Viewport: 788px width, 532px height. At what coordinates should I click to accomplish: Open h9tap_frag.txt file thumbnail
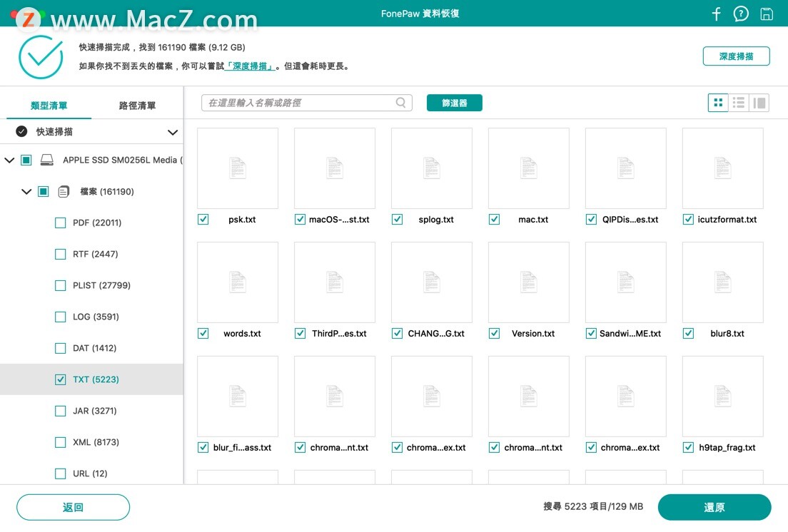[722, 396]
